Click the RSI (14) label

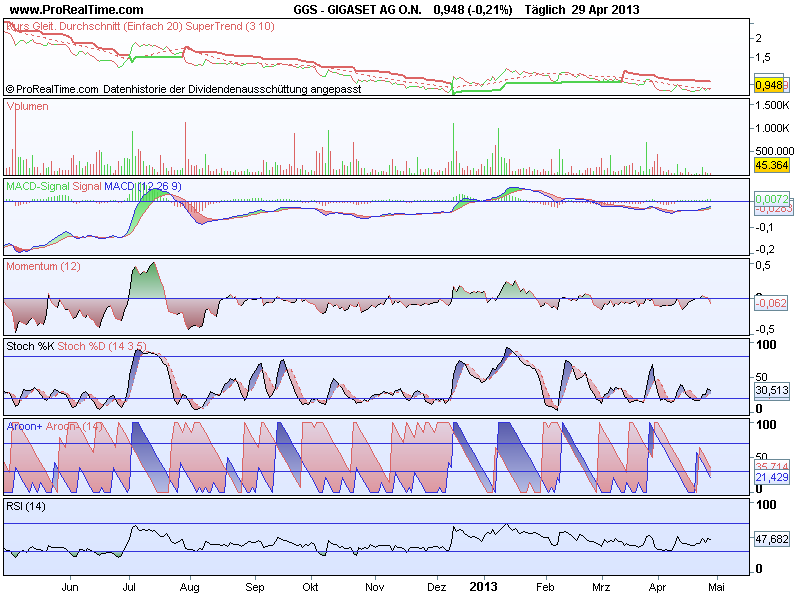(26, 506)
